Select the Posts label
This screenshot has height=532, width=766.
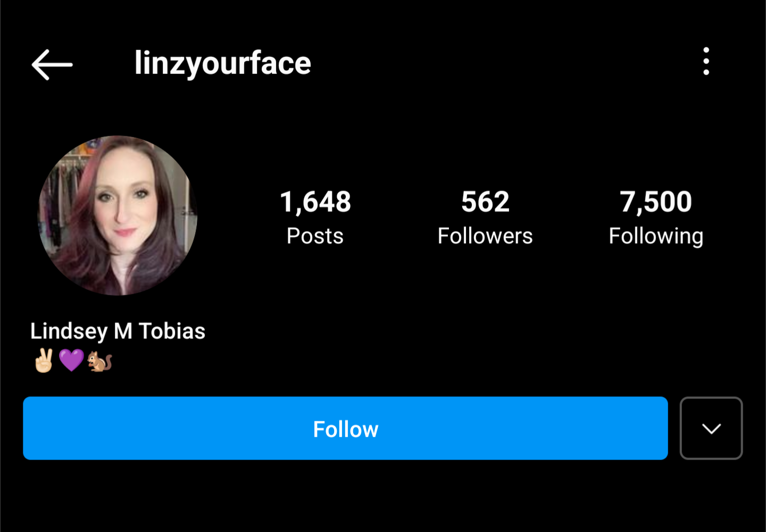tap(315, 236)
